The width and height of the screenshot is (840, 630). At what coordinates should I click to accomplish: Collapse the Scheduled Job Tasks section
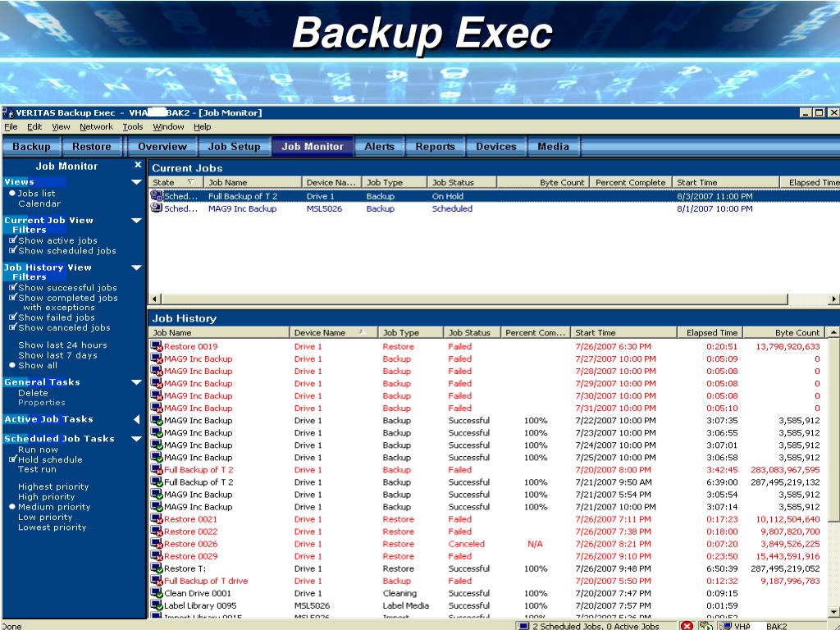136,440
